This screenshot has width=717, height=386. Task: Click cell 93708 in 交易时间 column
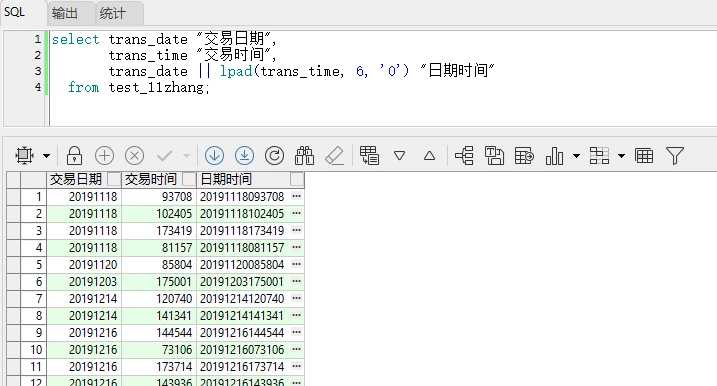click(x=159, y=197)
